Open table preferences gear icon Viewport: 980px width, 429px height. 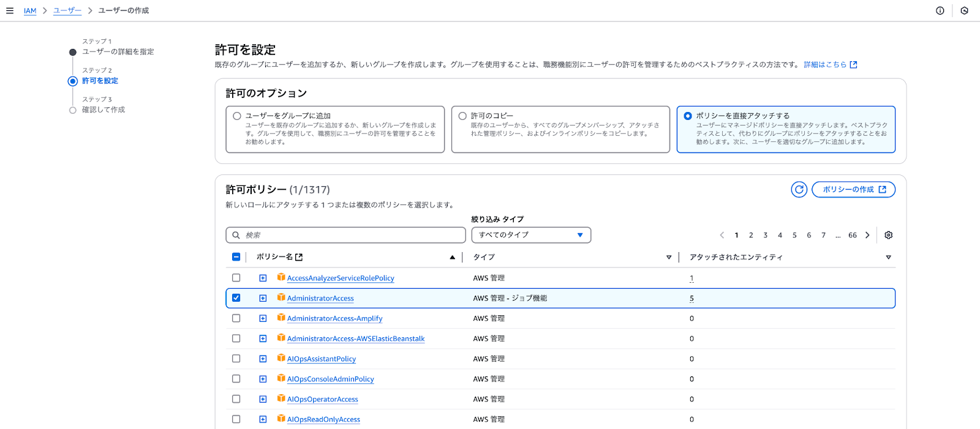889,235
